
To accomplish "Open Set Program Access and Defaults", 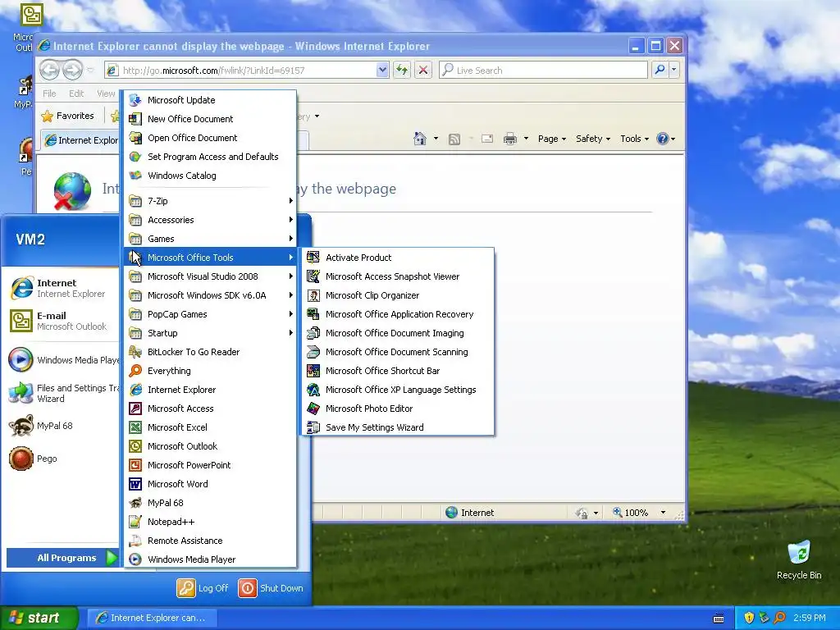I will pyautogui.click(x=210, y=157).
